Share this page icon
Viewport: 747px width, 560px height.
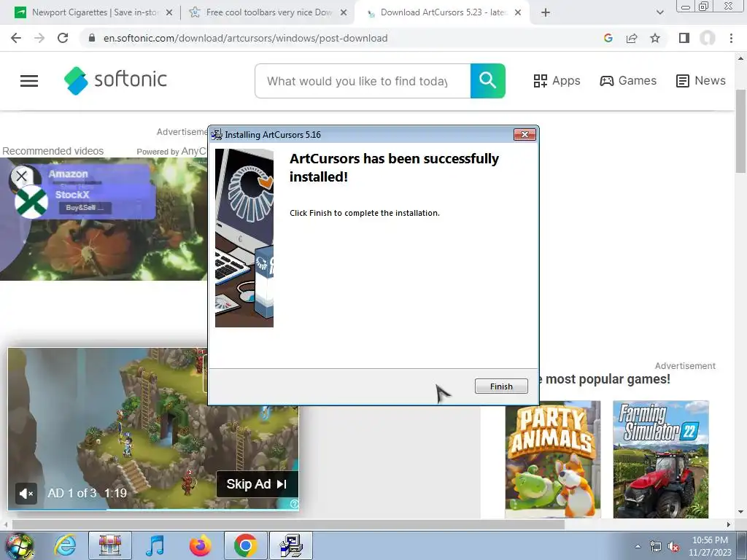coord(632,38)
